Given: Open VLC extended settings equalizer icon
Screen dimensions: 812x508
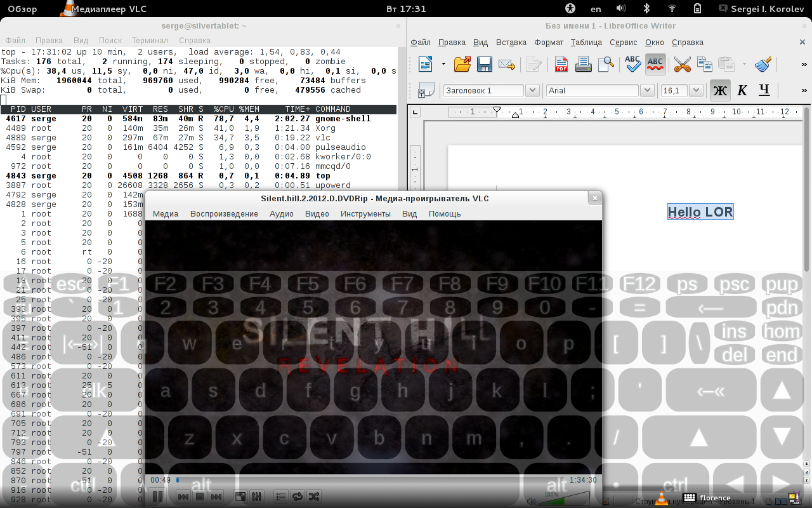Looking at the screenshot, I should point(257,497).
